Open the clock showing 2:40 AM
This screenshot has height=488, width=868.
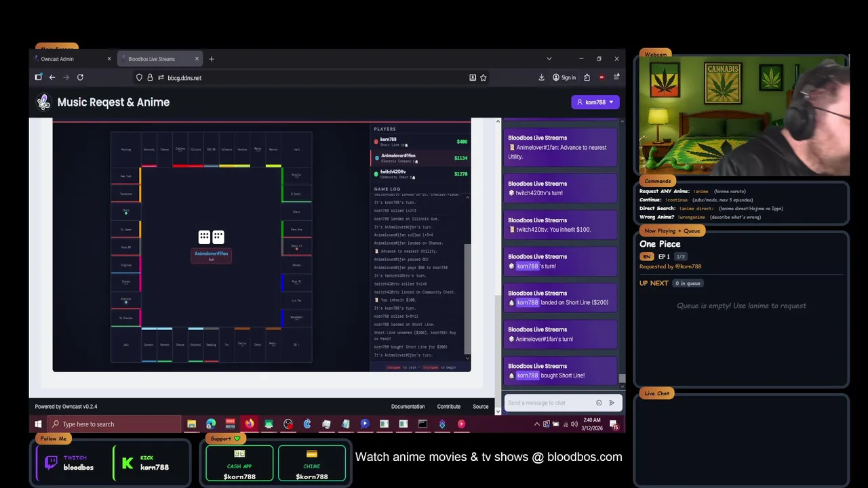[593, 424]
